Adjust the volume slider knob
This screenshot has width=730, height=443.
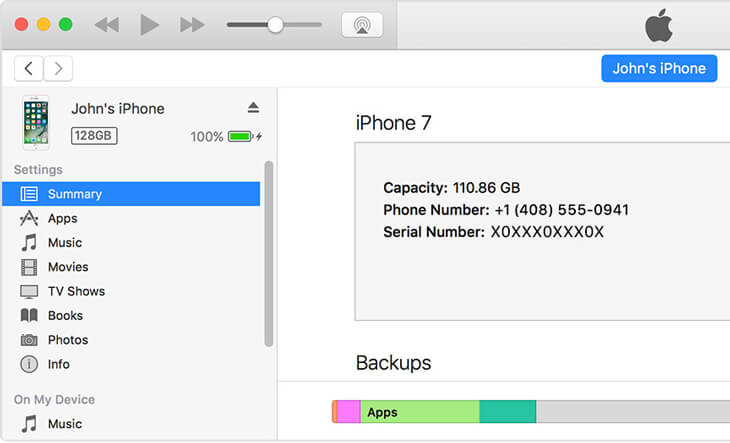click(275, 25)
